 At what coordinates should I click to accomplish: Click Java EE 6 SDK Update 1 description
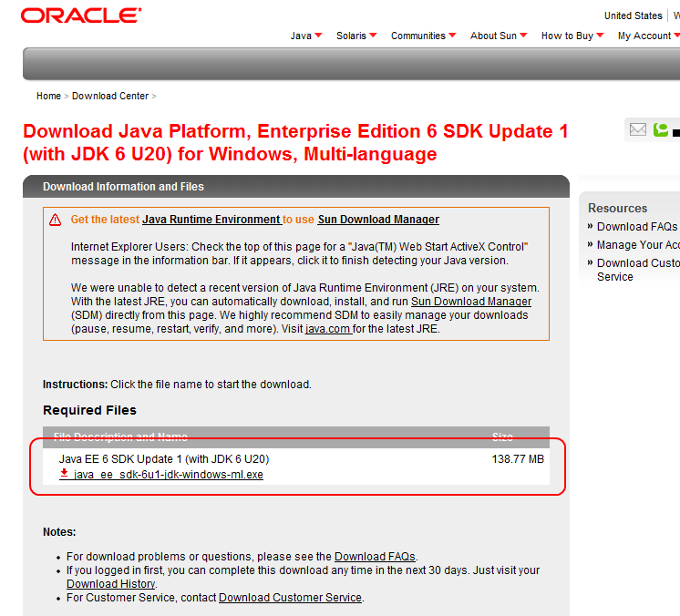click(x=164, y=459)
